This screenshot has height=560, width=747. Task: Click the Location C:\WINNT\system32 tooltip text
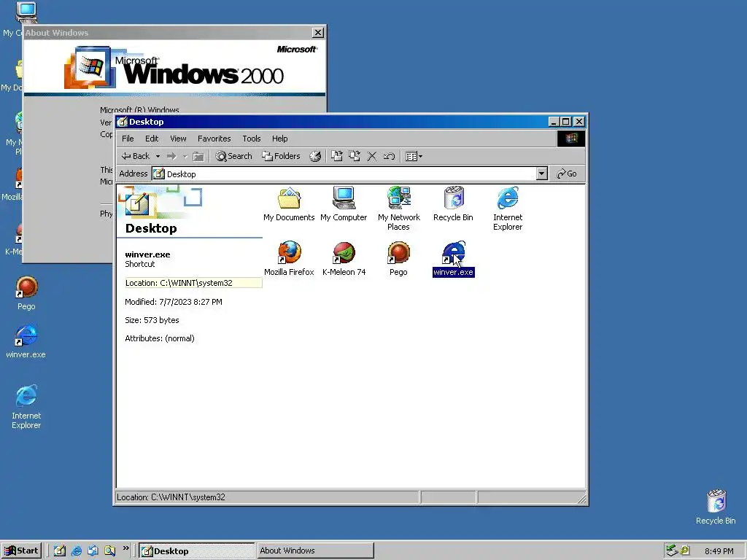click(193, 283)
